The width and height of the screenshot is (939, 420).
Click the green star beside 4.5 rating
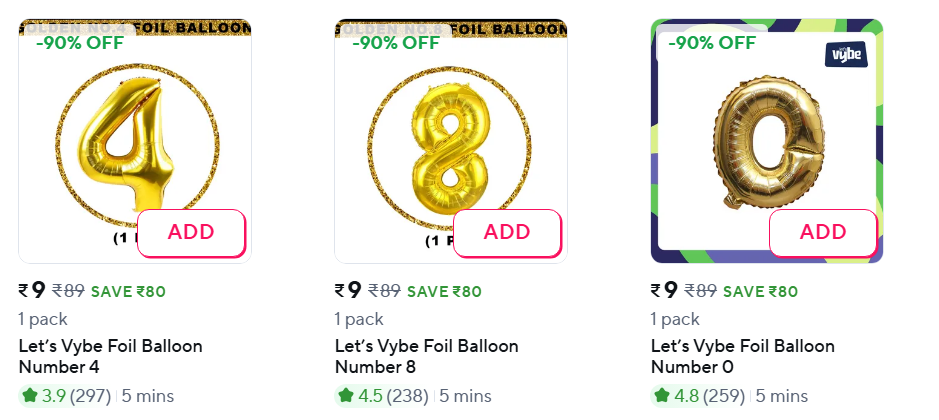tap(346, 396)
